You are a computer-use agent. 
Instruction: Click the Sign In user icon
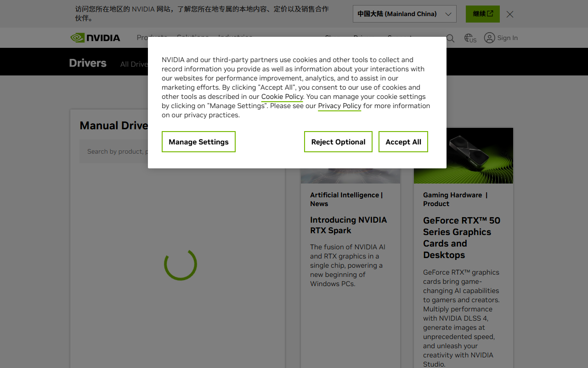(x=490, y=38)
